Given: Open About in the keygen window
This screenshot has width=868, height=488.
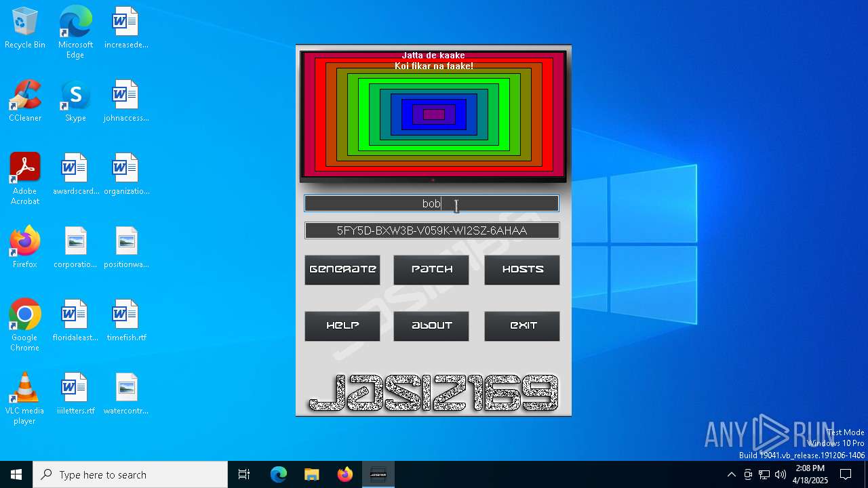Looking at the screenshot, I should coord(431,326).
